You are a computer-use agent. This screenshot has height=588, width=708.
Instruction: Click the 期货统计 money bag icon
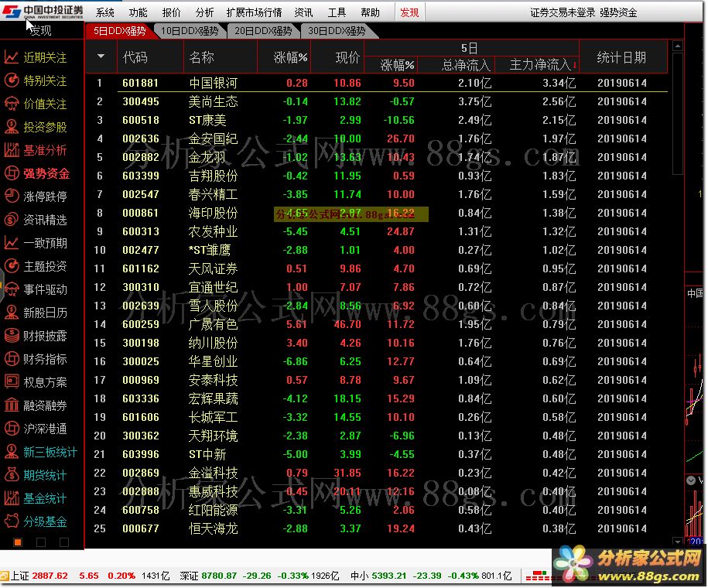point(12,475)
